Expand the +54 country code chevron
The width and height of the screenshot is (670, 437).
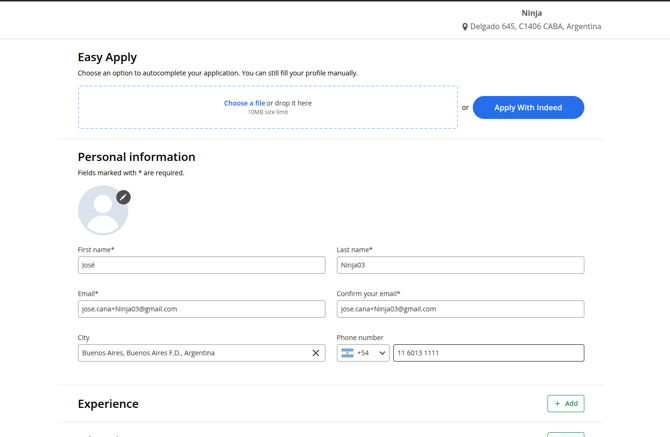pos(382,353)
